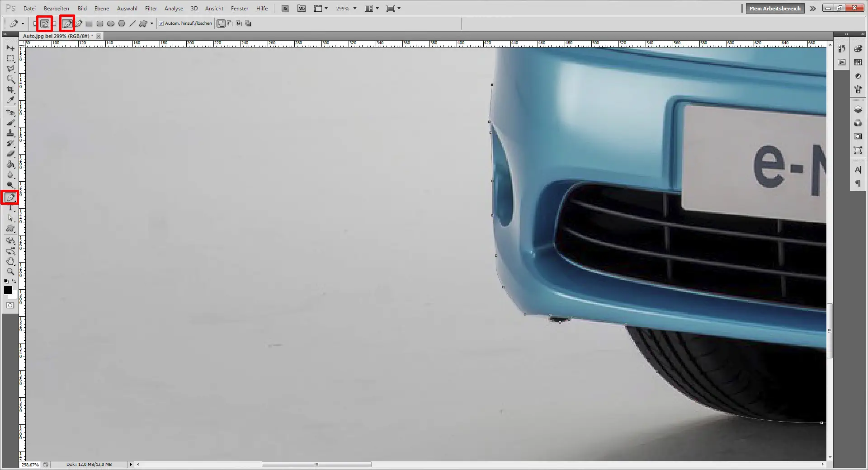Image resolution: width=868 pixels, height=470 pixels.
Task: Open the Actions panel icon
Action: pos(842,62)
